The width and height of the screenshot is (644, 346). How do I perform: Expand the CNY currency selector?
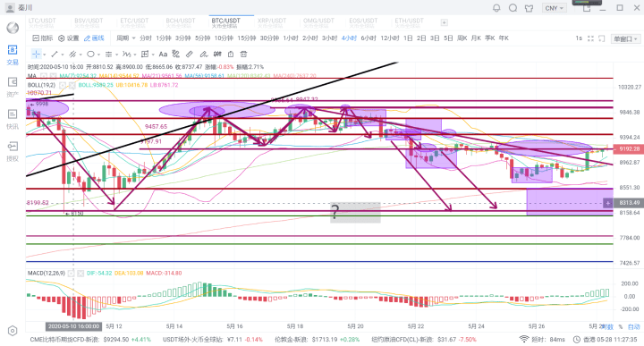(554, 8)
